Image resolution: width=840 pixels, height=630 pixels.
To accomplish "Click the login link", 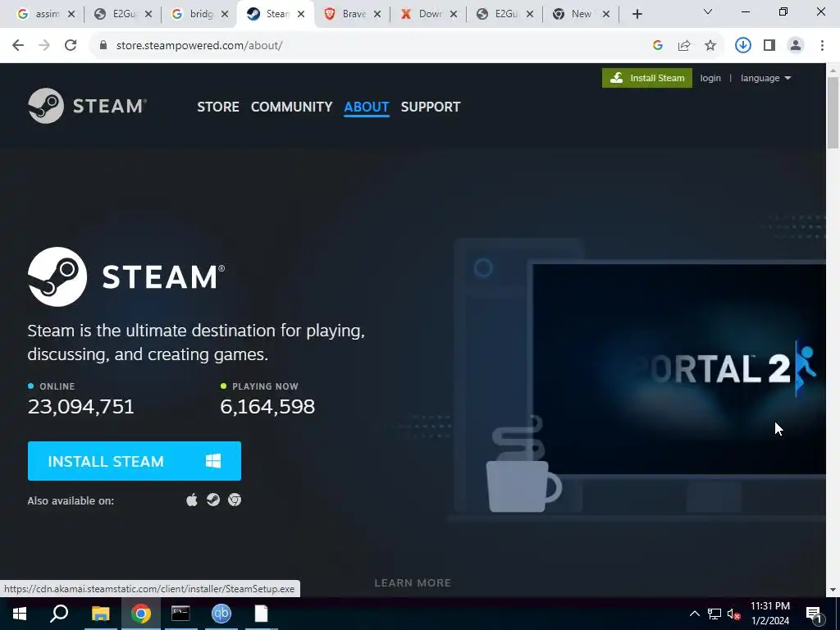I will click(710, 78).
